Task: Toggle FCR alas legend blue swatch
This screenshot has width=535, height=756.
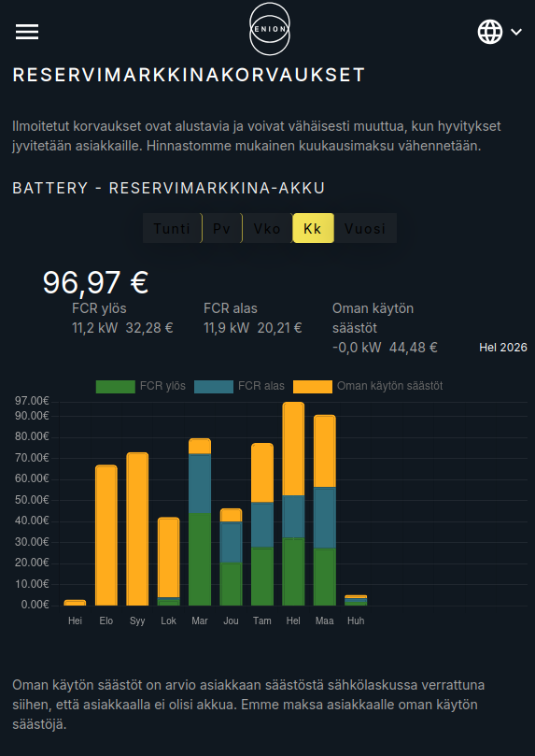Action: pos(214,387)
